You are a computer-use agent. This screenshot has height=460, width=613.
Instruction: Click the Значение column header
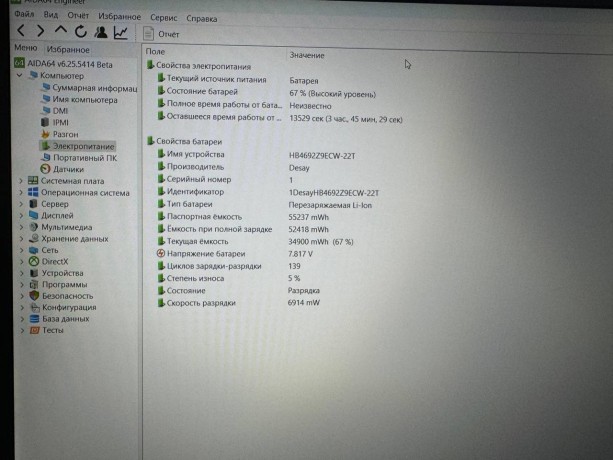tap(307, 54)
